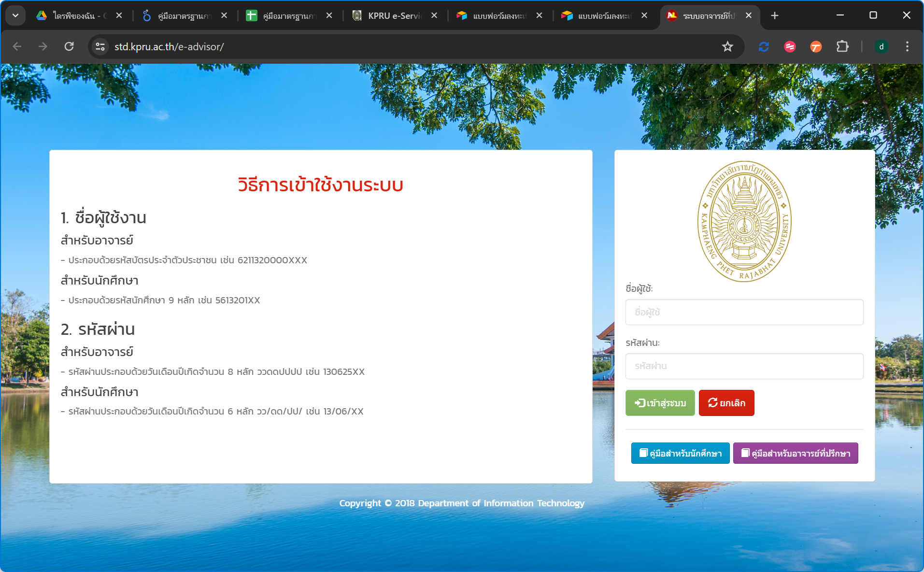Screen dimensions: 924x572
Task: Click the forward navigation arrow
Action: (43, 46)
